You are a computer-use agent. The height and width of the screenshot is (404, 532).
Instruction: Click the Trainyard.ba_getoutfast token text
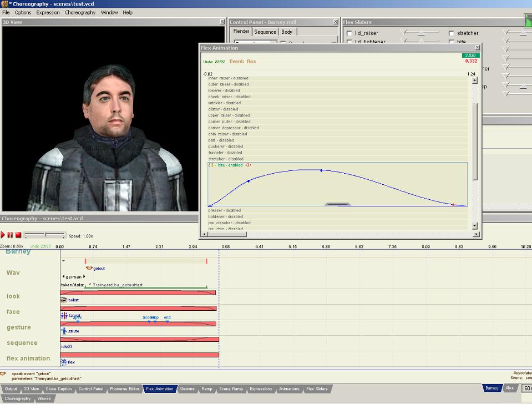pyautogui.click(x=118, y=285)
